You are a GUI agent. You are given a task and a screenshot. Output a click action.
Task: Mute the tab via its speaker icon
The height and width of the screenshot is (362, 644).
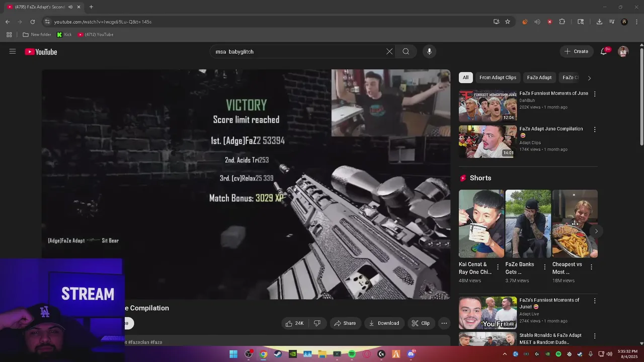(x=70, y=7)
